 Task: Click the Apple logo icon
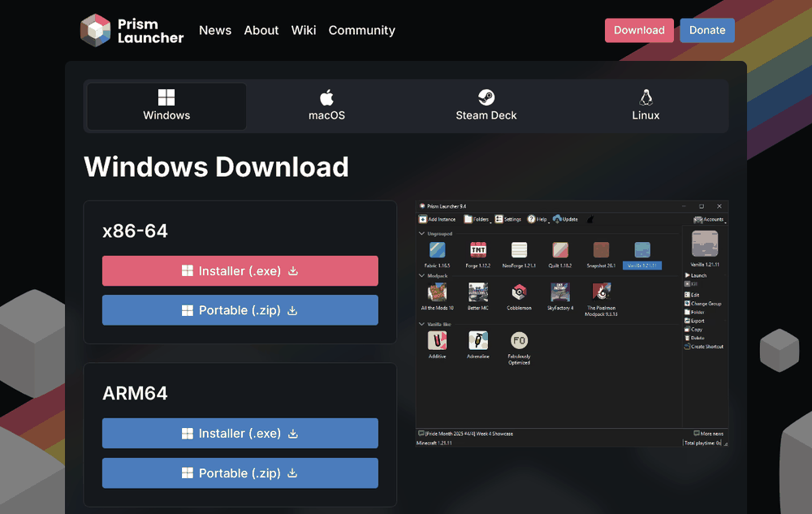point(326,97)
